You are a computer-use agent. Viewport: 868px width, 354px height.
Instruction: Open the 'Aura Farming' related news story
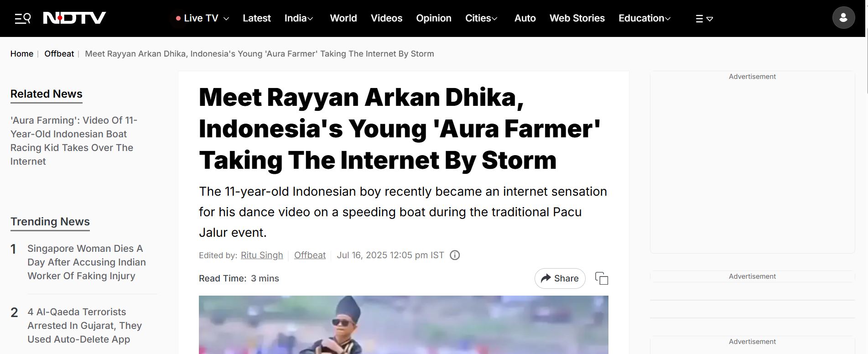[74, 141]
